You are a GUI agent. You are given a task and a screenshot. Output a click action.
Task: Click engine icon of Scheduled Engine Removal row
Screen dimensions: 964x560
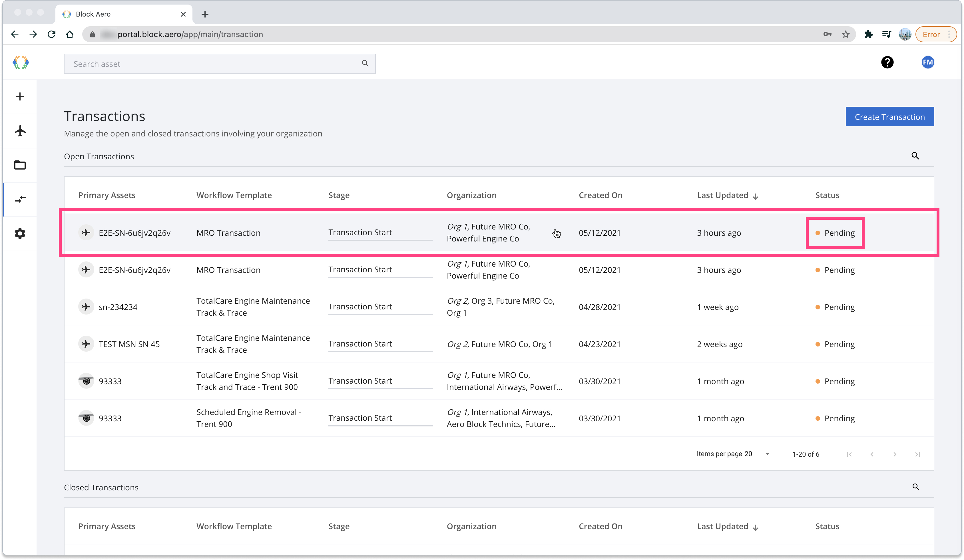click(86, 418)
